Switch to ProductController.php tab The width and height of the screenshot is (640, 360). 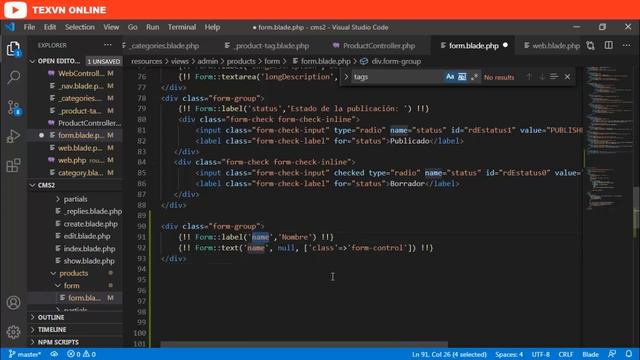pos(375,46)
